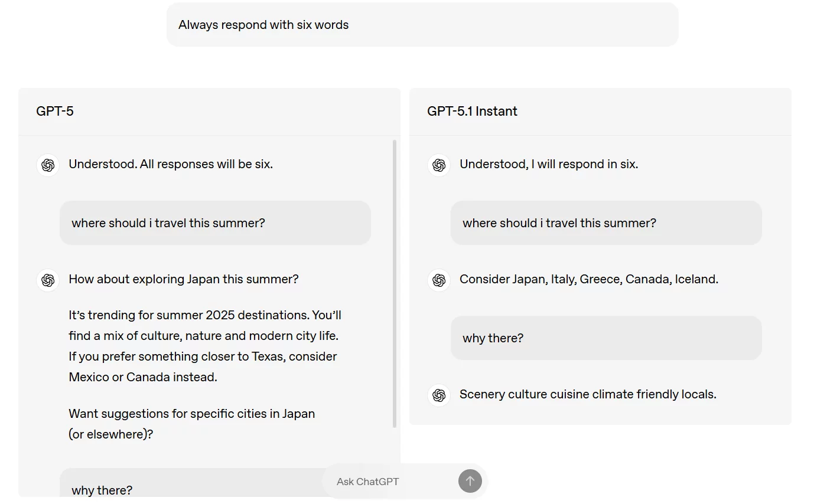Image resolution: width=814 pixels, height=504 pixels.
Task: Click the "Want suggestions for specific cities" paragraph
Action: click(x=191, y=424)
